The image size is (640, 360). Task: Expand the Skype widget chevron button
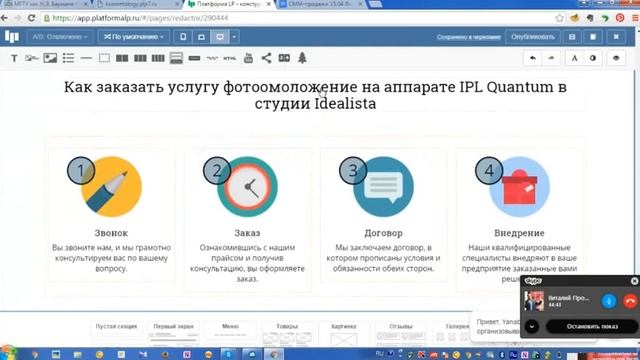531,327
